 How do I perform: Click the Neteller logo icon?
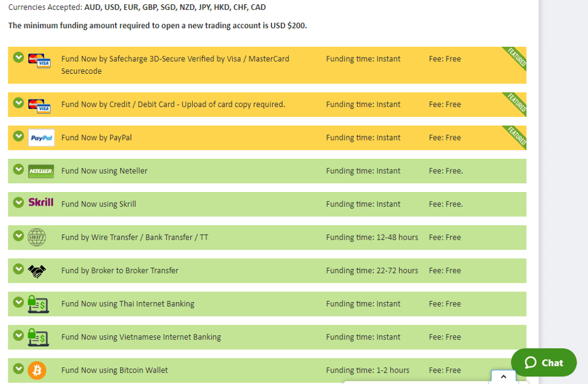tap(41, 171)
